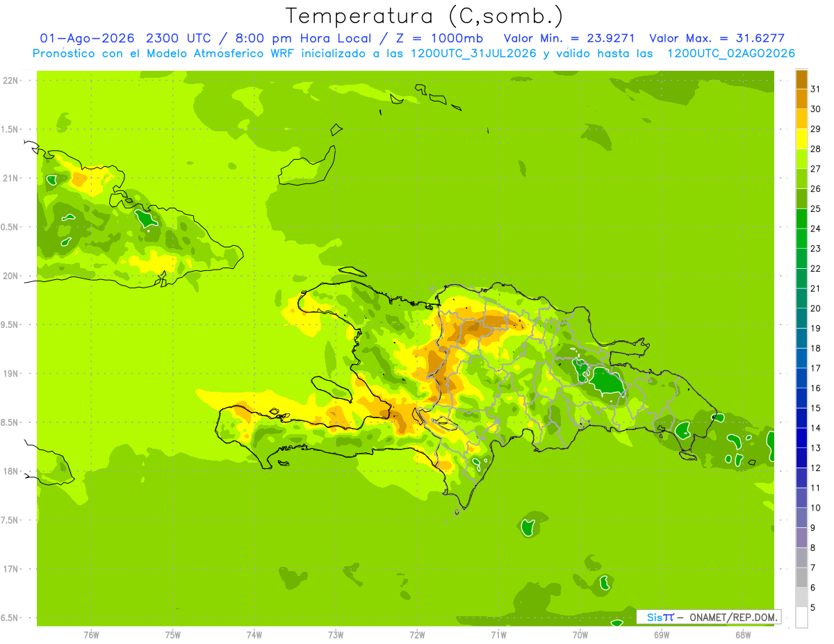Click the "18N" latitude axis label
This screenshot has width=834, height=644.
[x=10, y=471]
